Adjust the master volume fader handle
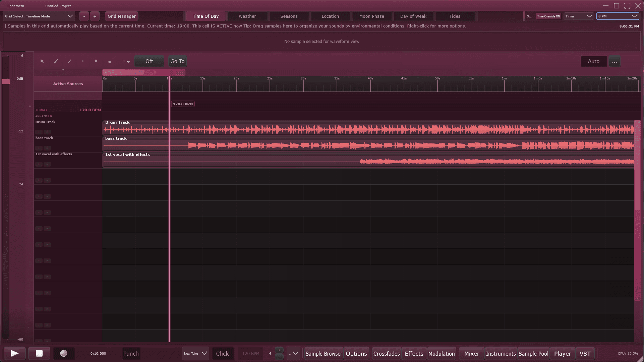 (6, 82)
